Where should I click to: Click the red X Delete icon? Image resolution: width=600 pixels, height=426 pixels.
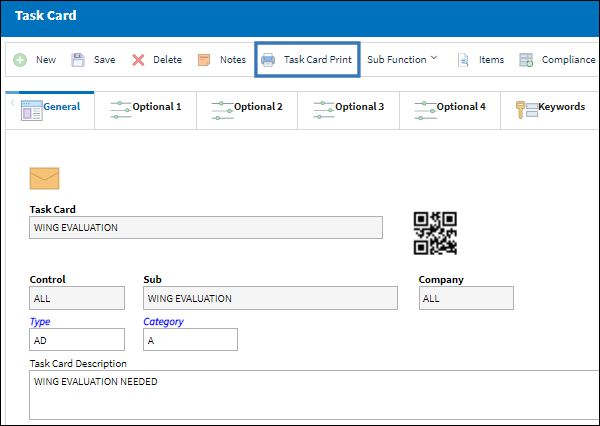tap(138, 60)
